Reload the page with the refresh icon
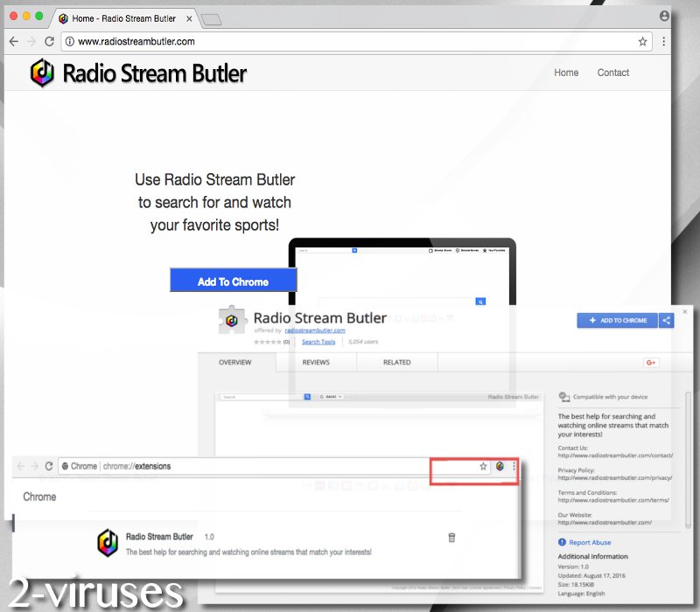 [x=50, y=41]
